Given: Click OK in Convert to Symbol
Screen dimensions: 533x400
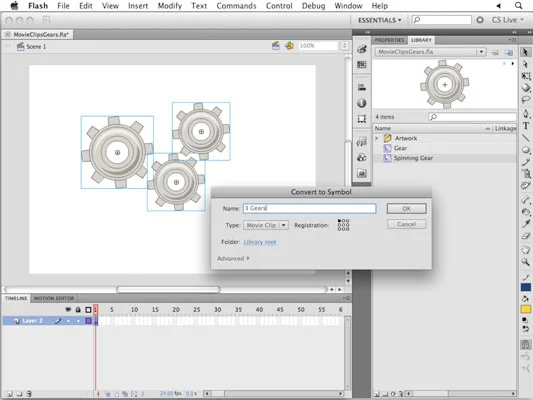Looking at the screenshot, I should point(407,209).
